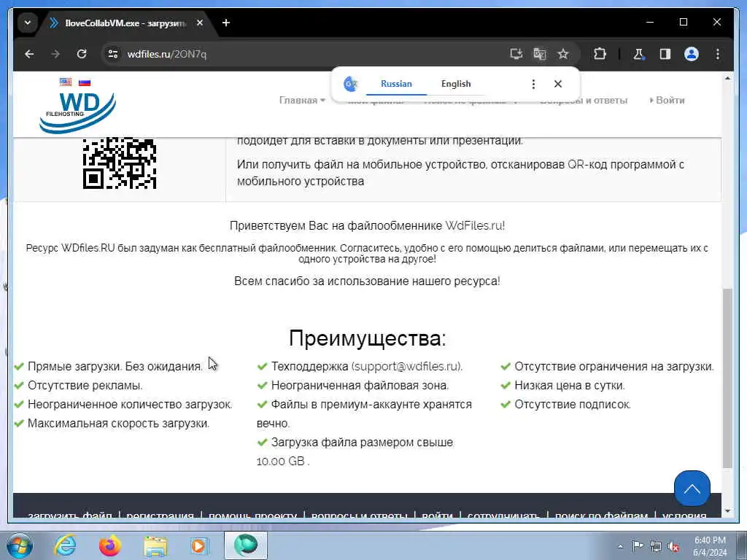
Task: Click the scroll-to-top round button
Action: click(692, 488)
